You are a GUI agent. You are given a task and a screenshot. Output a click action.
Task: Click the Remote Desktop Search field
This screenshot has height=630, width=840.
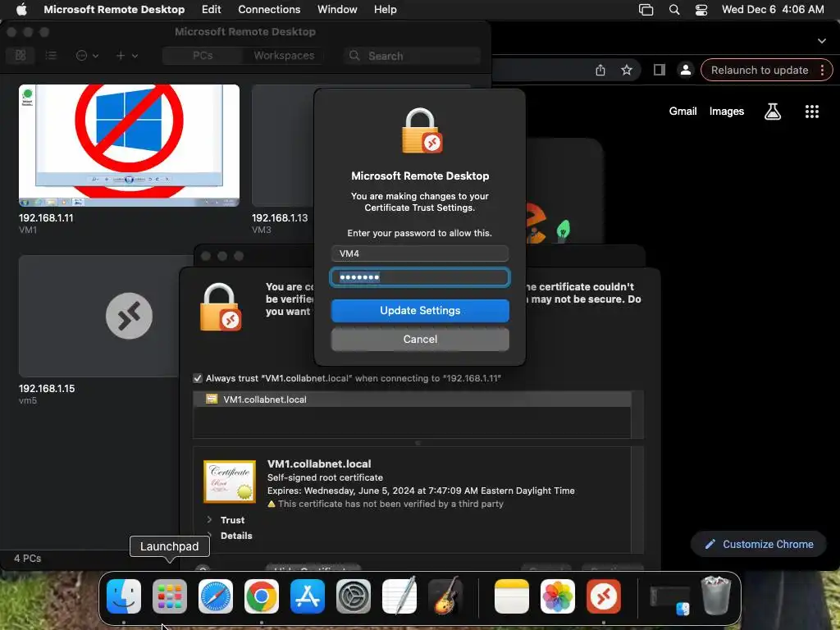tap(412, 56)
